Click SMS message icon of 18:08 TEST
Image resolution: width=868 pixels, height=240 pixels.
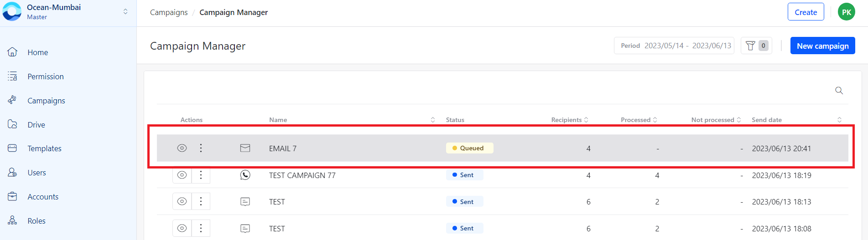click(245, 229)
